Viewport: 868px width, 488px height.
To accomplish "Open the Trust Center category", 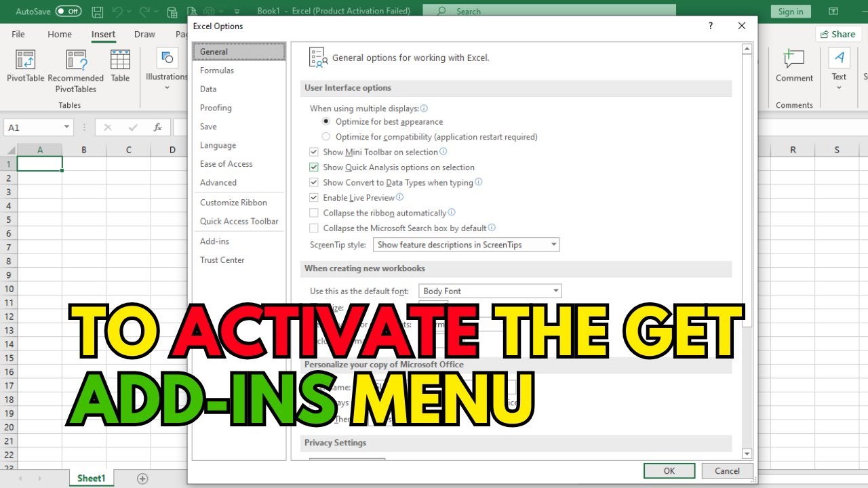I will 239,260.
